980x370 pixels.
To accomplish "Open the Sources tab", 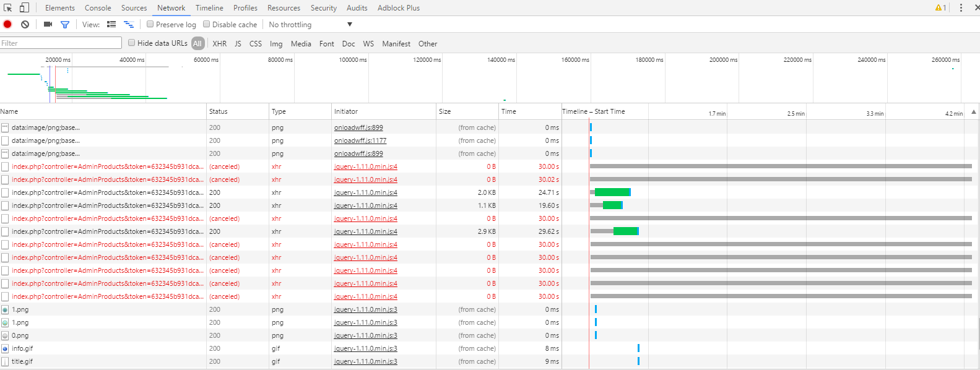I will (134, 8).
